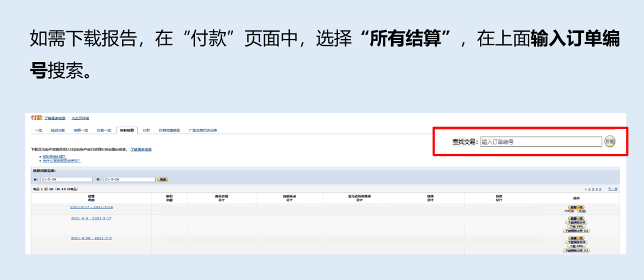Click the round 开始 search button
Image resolution: width=644 pixels, height=280 pixels.
(609, 141)
